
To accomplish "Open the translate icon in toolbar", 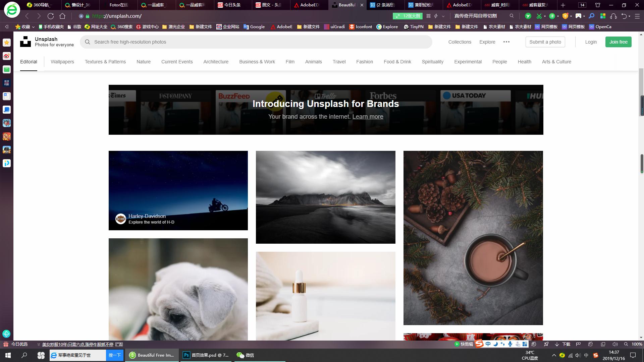I will pos(552,16).
